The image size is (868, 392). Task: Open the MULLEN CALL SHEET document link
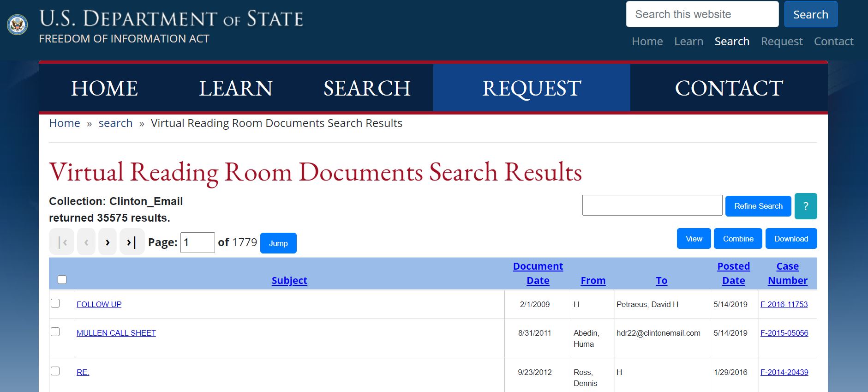click(x=116, y=333)
